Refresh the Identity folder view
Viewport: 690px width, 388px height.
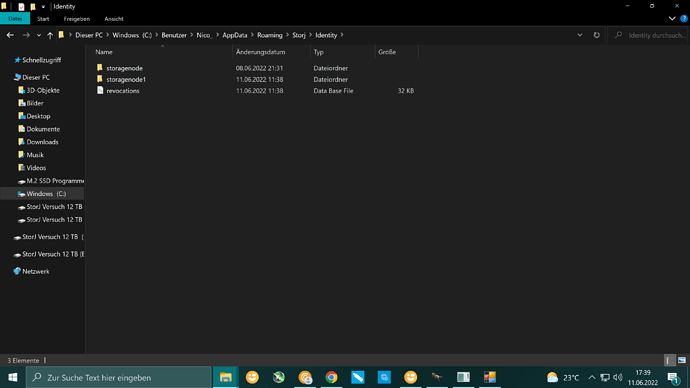pyautogui.click(x=596, y=35)
